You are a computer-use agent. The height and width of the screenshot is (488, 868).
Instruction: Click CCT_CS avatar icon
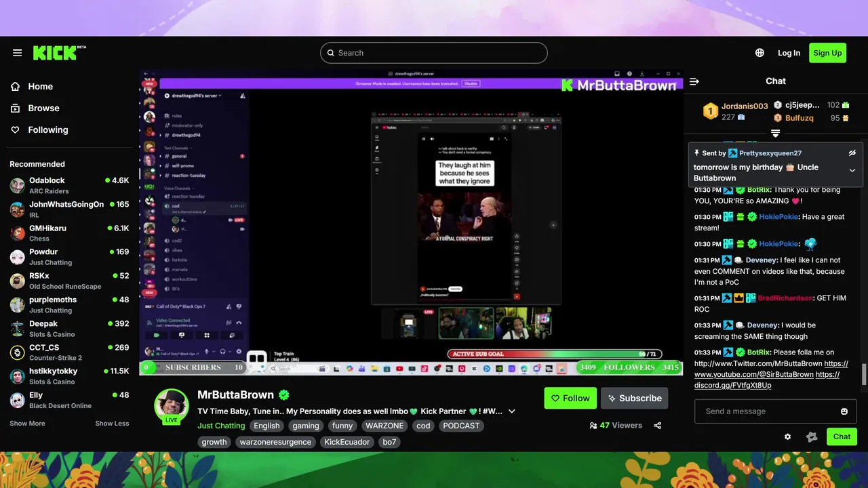coord(18,352)
